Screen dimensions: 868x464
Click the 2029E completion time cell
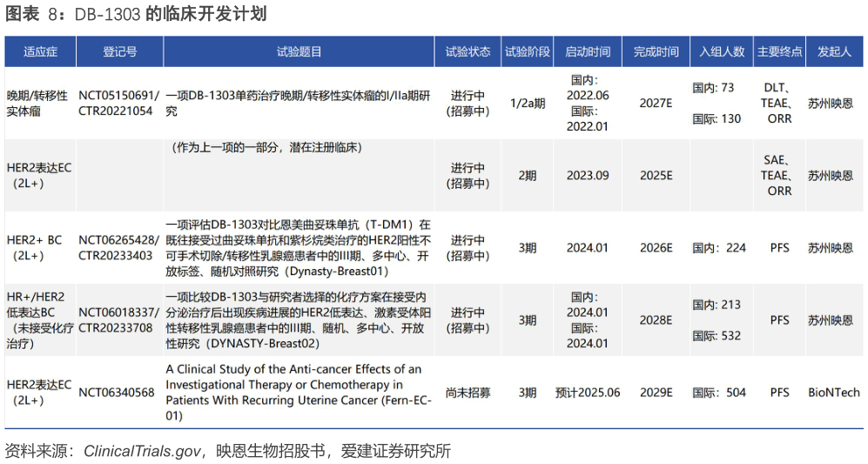[656, 393]
